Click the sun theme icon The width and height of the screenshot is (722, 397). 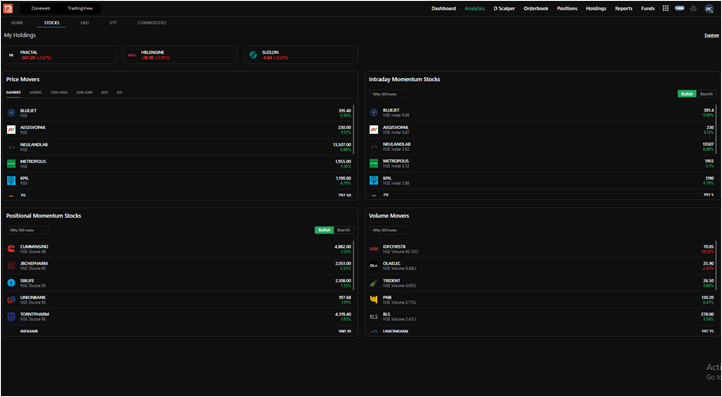point(693,8)
